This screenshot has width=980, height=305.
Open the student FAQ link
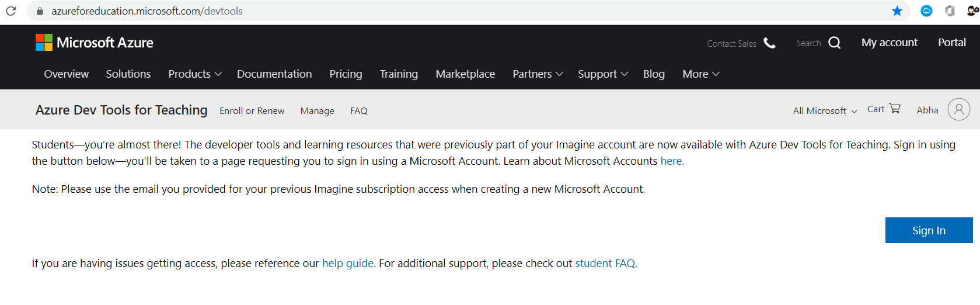pyautogui.click(x=606, y=264)
